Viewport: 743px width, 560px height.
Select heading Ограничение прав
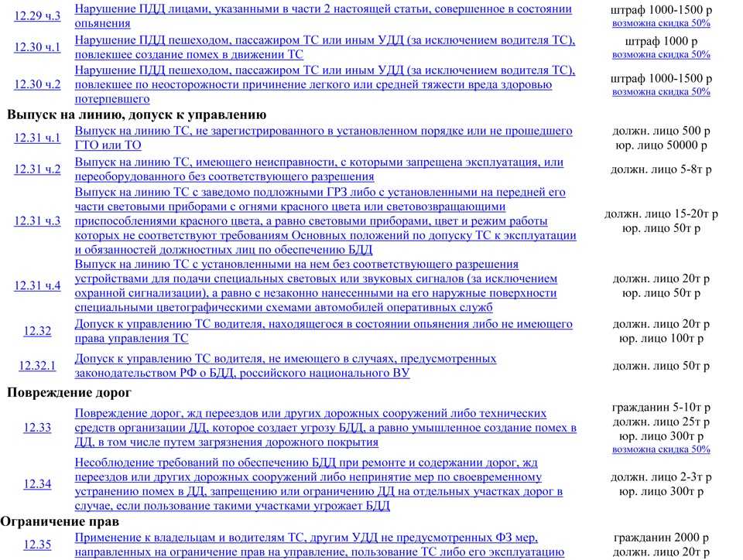[60, 521]
